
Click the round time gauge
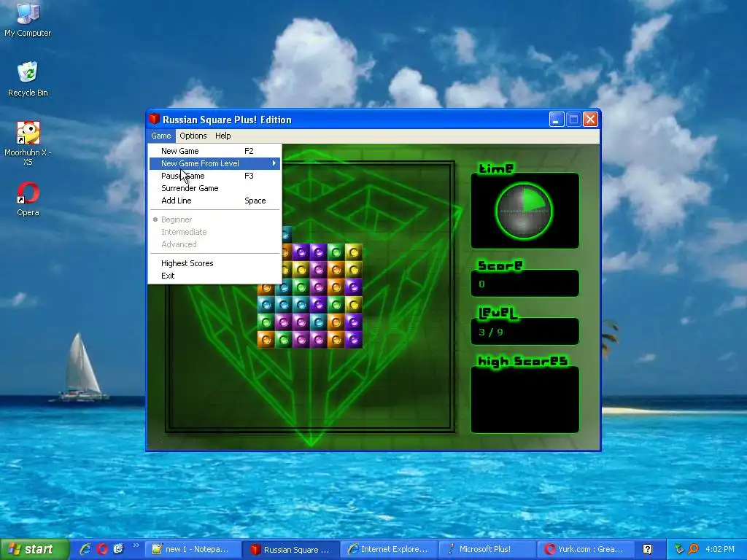(x=524, y=211)
